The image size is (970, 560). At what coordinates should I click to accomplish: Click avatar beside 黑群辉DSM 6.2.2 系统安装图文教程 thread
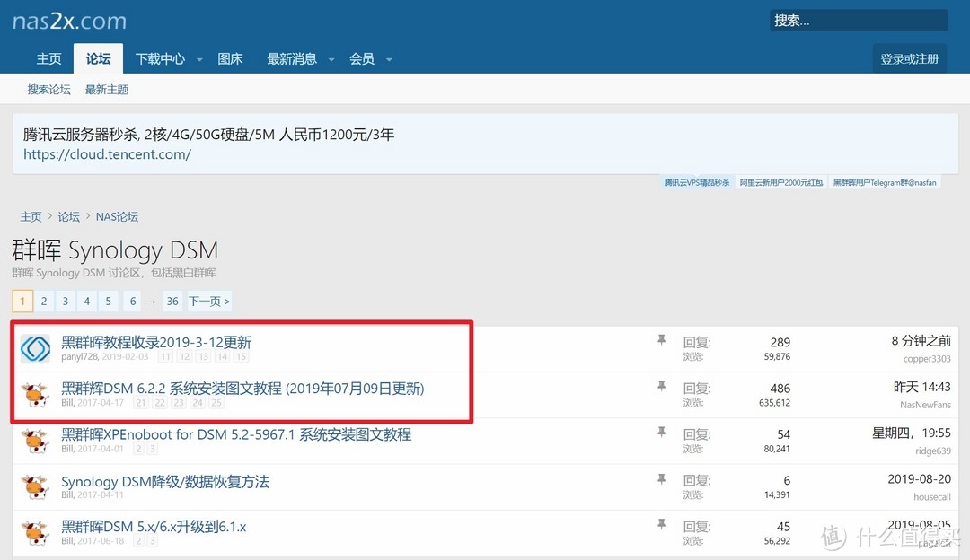35,394
